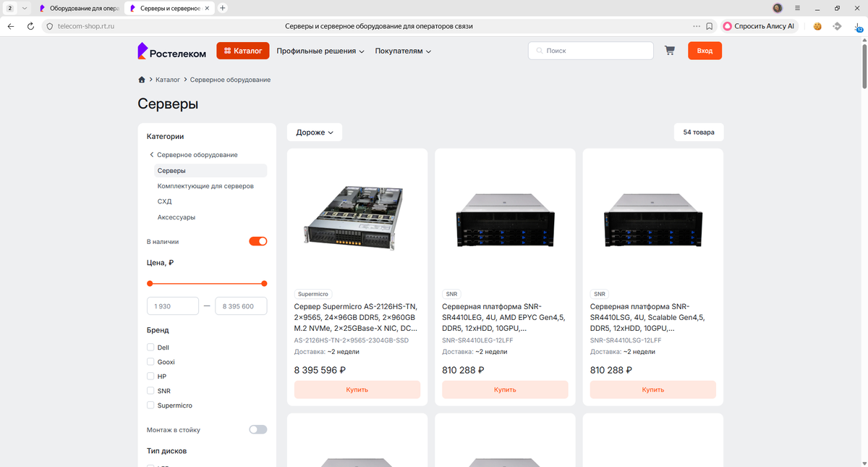
Task: Check the Gooxi brand checkbox
Action: pos(150,362)
